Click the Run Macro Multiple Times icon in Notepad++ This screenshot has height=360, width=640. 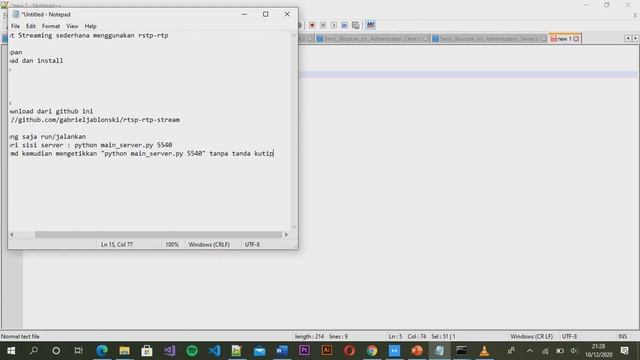[356, 25]
